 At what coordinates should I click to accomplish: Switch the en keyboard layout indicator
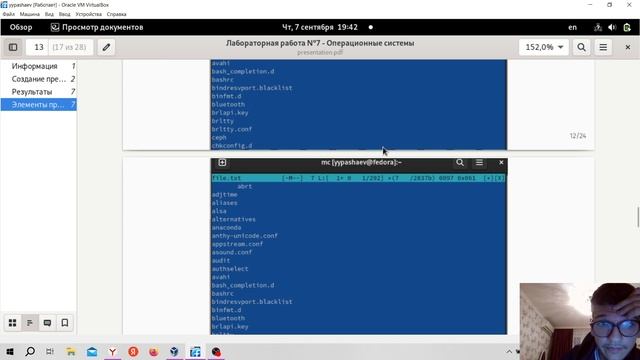(x=573, y=27)
